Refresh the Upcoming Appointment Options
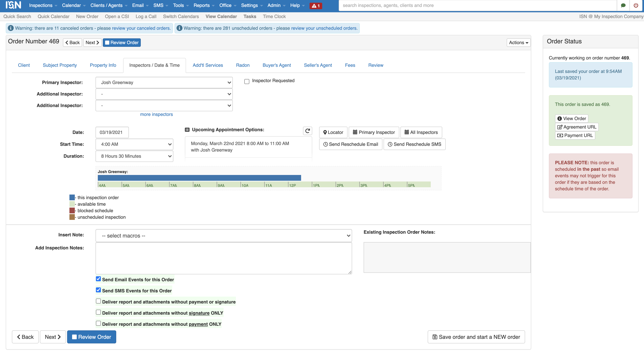Screen dimensions: 644x358 click(x=307, y=130)
